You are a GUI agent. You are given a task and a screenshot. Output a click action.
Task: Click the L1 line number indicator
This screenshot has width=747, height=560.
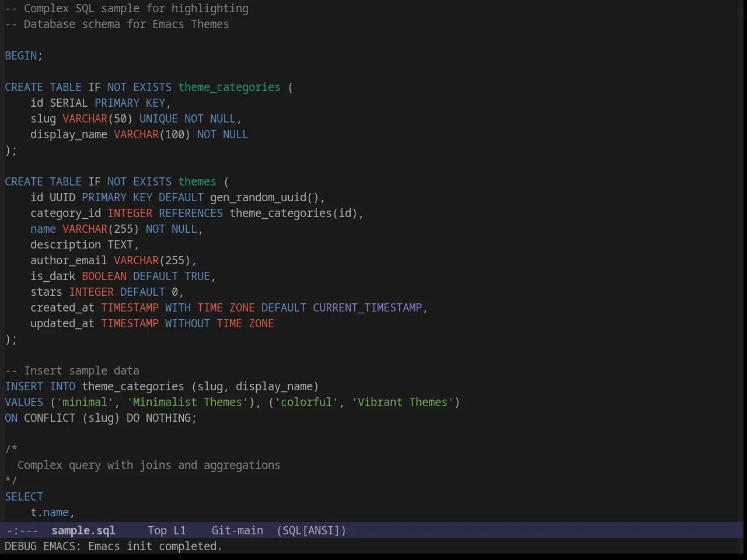[179, 530]
